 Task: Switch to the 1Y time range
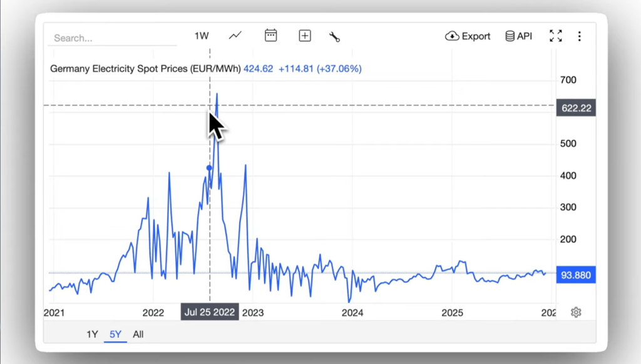(x=92, y=335)
